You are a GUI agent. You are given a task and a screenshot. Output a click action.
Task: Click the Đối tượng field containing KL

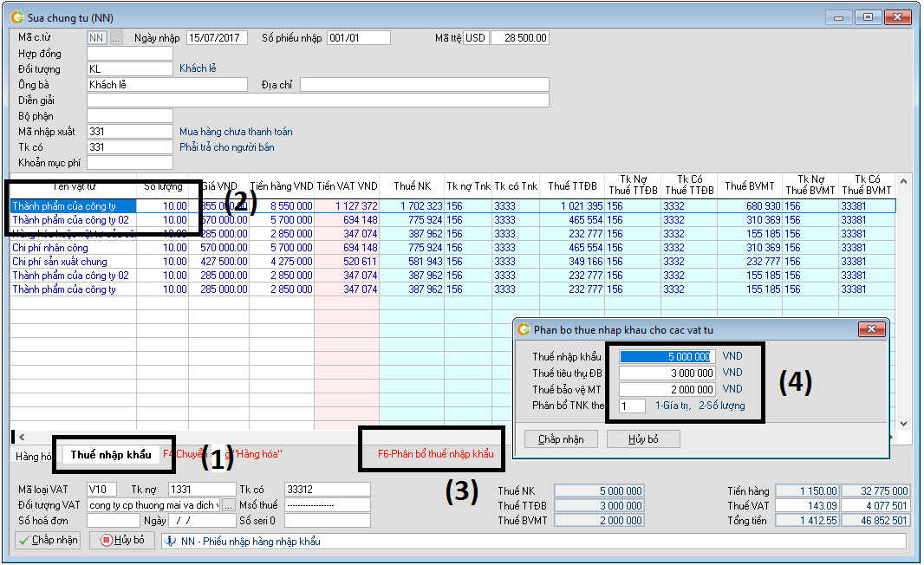coord(130,69)
